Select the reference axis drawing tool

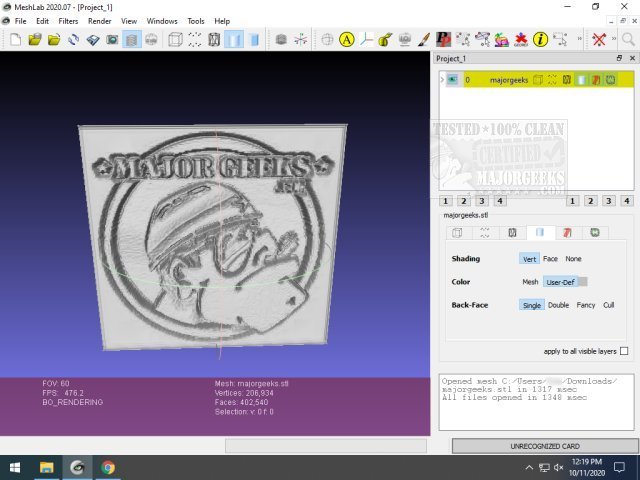tap(366, 40)
